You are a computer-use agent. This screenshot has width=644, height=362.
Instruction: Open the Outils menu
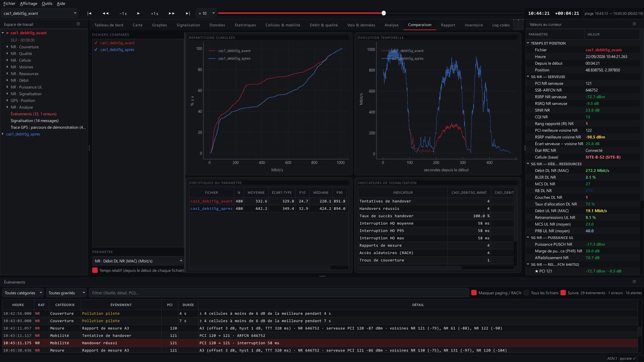[47, 4]
